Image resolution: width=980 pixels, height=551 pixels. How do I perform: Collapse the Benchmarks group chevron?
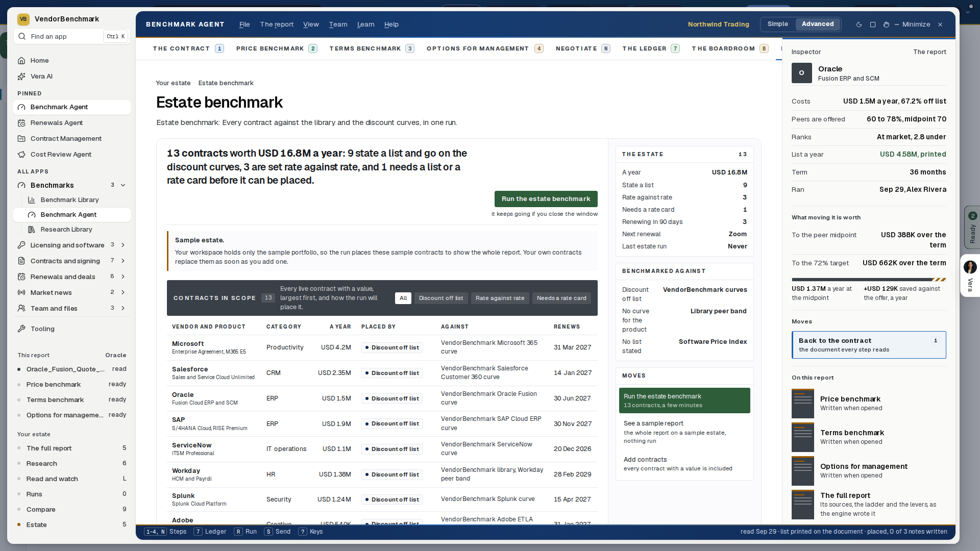point(123,185)
